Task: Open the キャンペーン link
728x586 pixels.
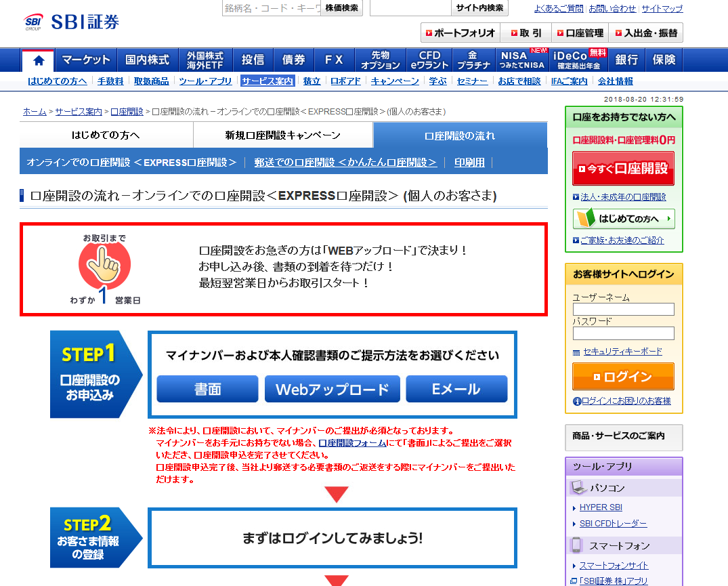Action: point(395,81)
